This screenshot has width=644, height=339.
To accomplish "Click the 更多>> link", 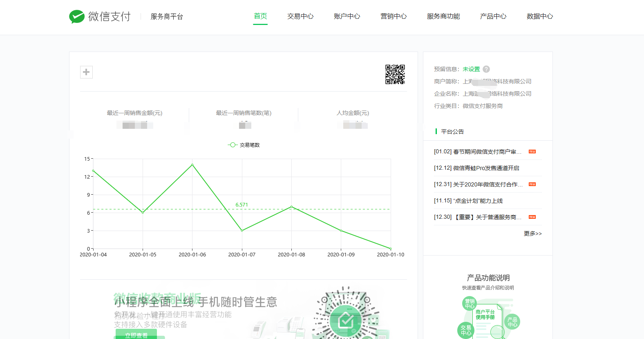I will pos(533,233).
